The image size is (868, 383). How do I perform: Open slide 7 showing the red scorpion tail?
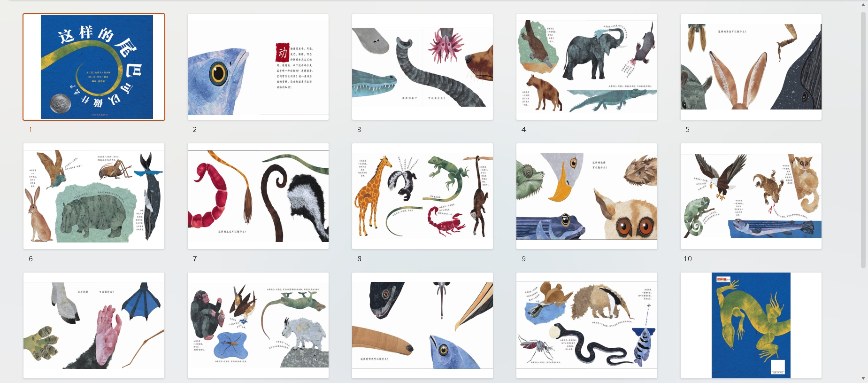click(258, 196)
